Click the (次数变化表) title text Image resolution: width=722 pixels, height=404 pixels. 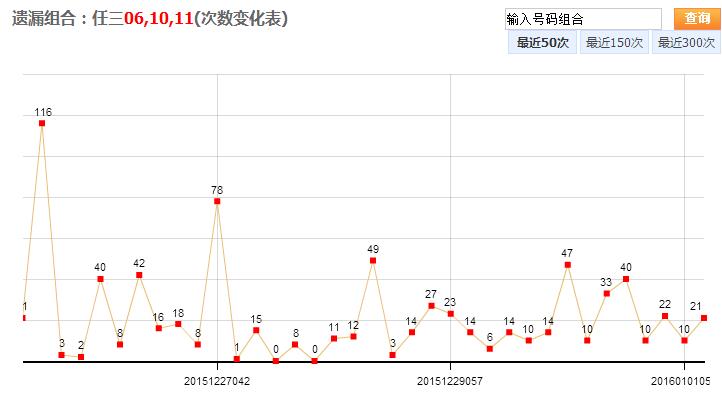point(241,19)
